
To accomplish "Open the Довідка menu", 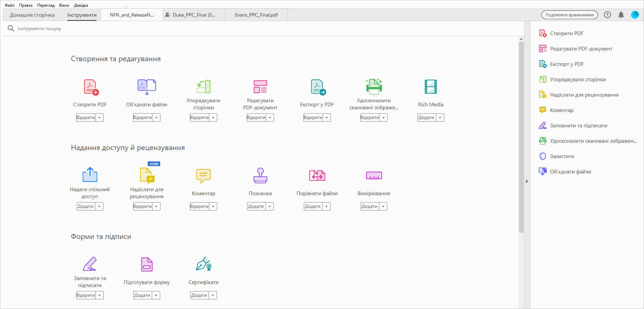I will pos(81,5).
